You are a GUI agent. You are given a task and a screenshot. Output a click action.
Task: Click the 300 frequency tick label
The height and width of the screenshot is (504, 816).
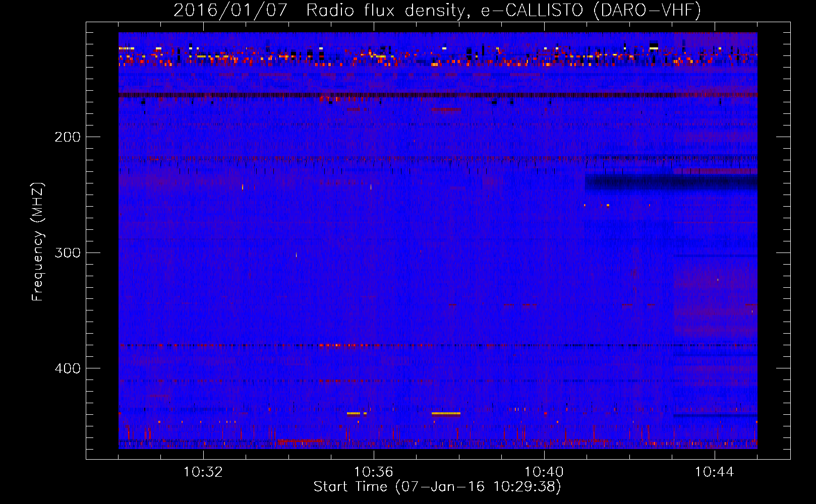tap(68, 253)
